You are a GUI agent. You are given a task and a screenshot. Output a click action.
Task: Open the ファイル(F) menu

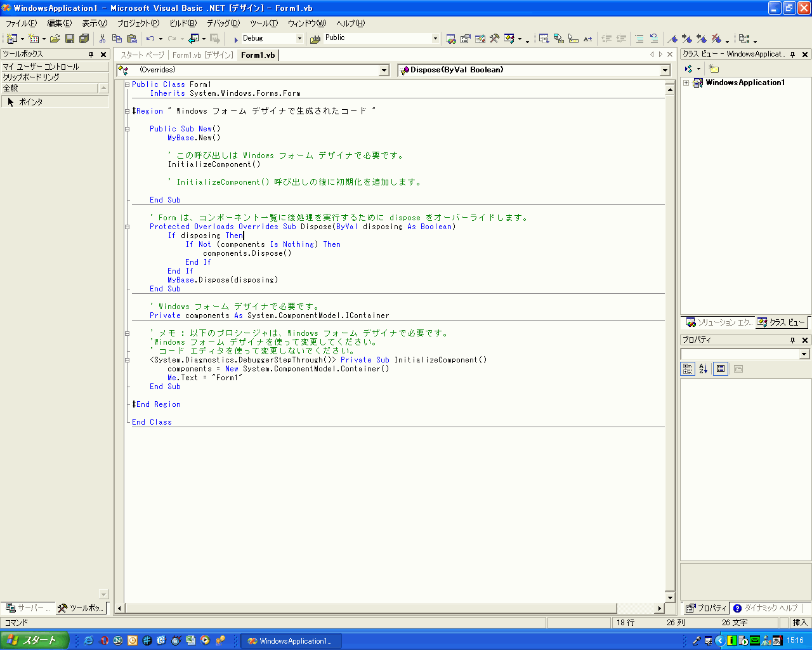pyautogui.click(x=22, y=23)
